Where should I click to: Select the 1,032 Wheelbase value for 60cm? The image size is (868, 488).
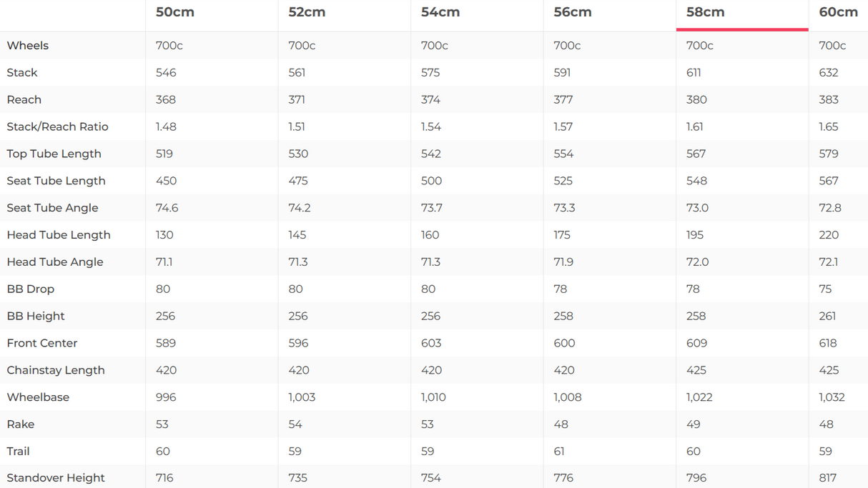click(832, 397)
